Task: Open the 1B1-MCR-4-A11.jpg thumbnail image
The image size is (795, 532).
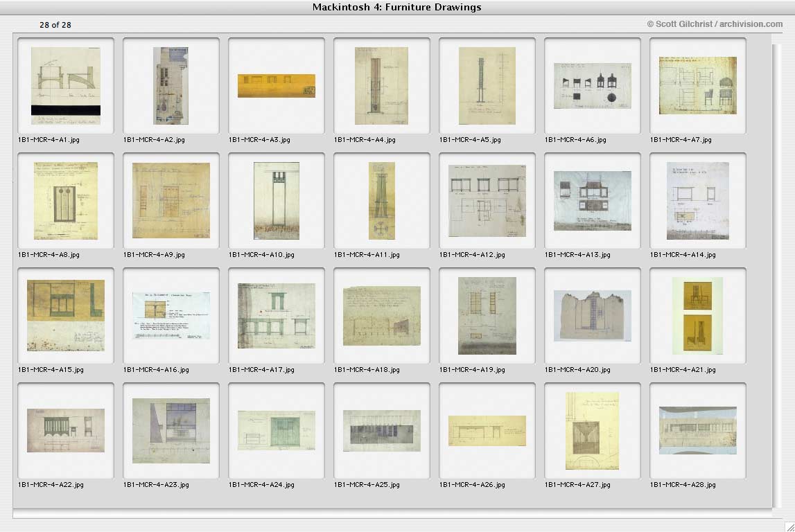Action: pos(382,201)
